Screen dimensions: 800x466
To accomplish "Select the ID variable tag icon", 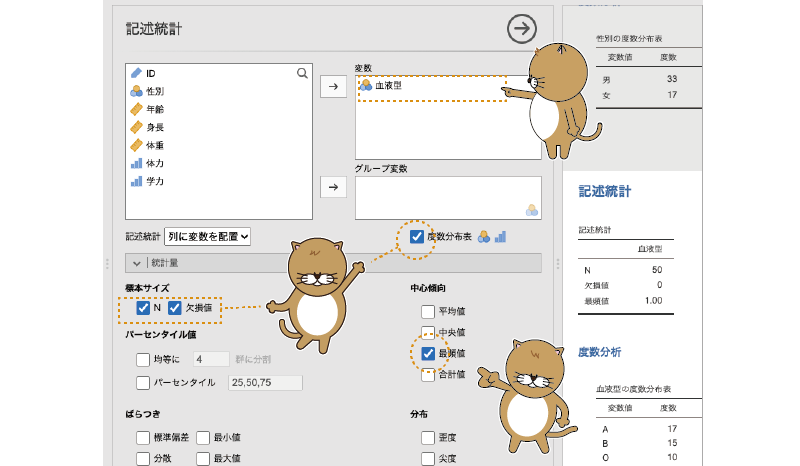I will pyautogui.click(x=136, y=73).
